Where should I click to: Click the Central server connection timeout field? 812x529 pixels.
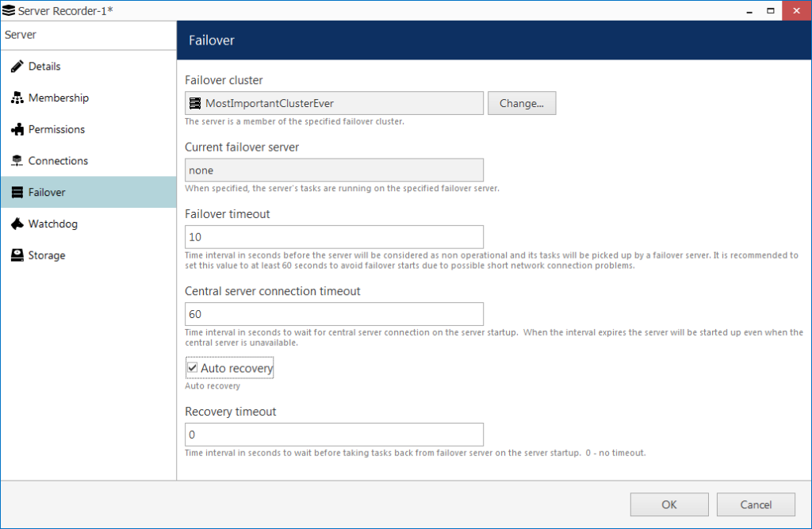click(x=334, y=315)
